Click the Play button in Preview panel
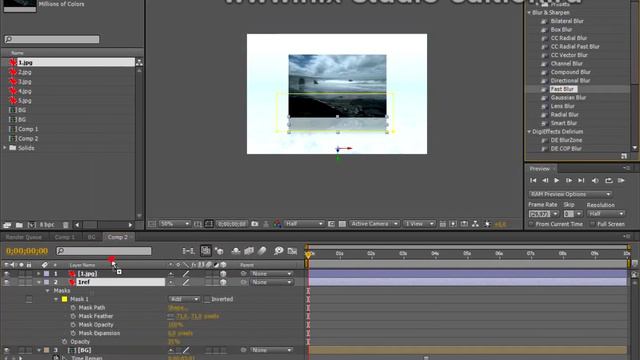 (x=557, y=180)
